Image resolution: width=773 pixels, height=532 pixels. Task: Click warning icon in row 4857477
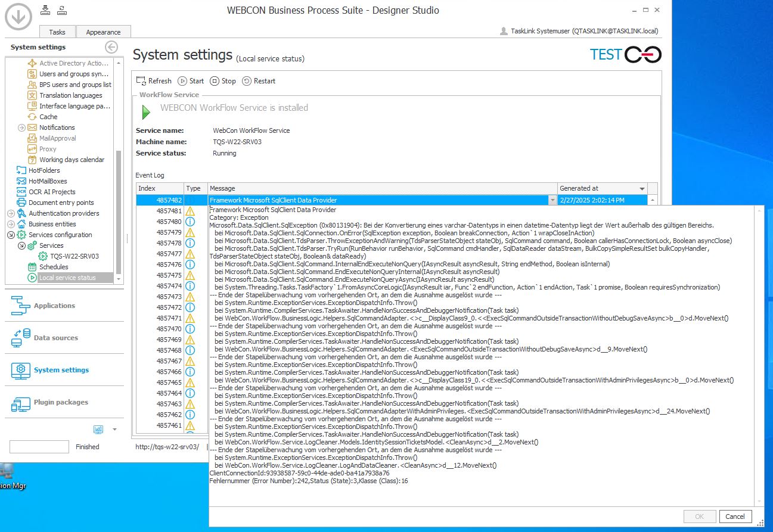(190, 254)
